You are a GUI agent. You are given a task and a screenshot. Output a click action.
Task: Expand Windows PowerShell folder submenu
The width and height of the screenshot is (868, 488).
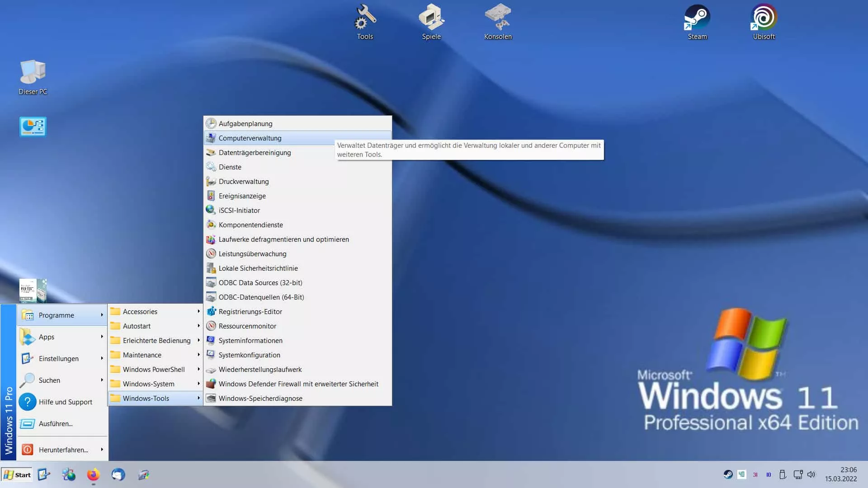[155, 369]
